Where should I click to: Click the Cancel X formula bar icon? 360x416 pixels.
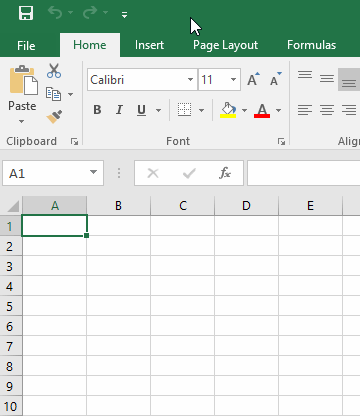[153, 173]
